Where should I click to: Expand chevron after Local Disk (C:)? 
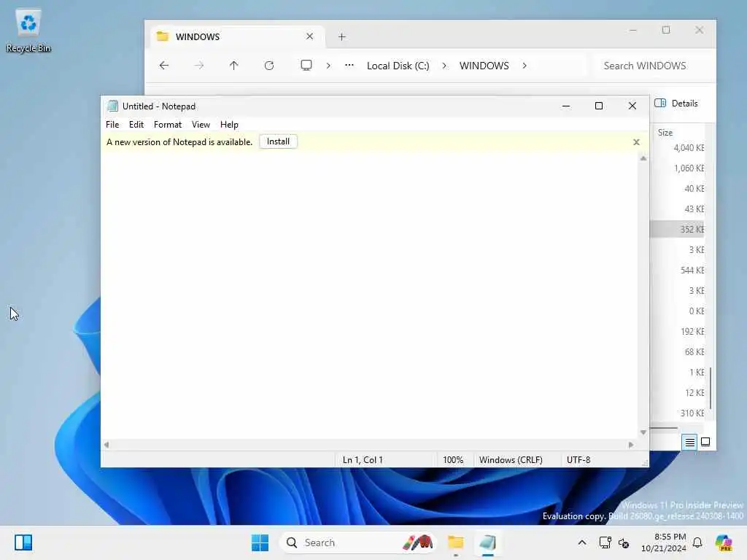coord(444,66)
